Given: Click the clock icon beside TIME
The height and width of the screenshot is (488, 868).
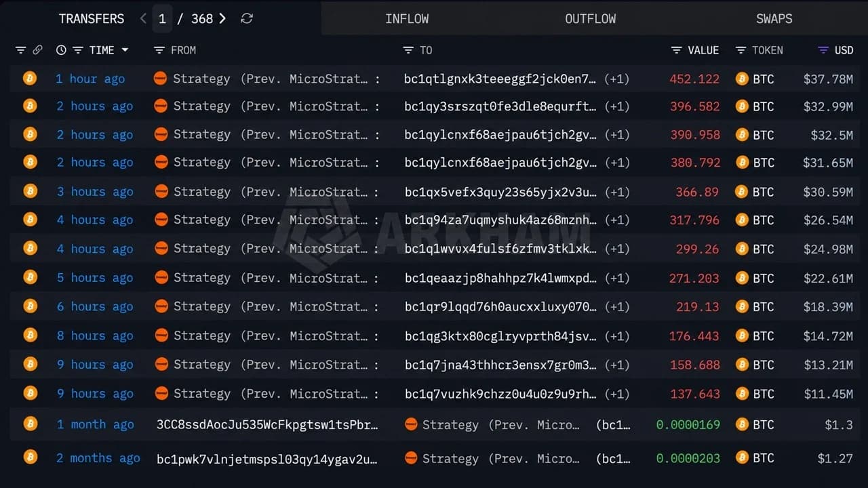Looking at the screenshot, I should 61,50.
